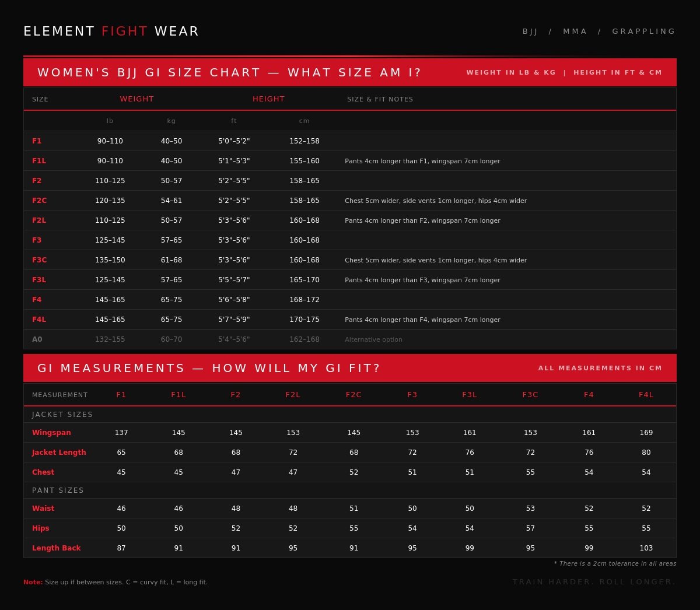Select the F1 size row label
The image size is (700, 610).
pyautogui.click(x=37, y=141)
